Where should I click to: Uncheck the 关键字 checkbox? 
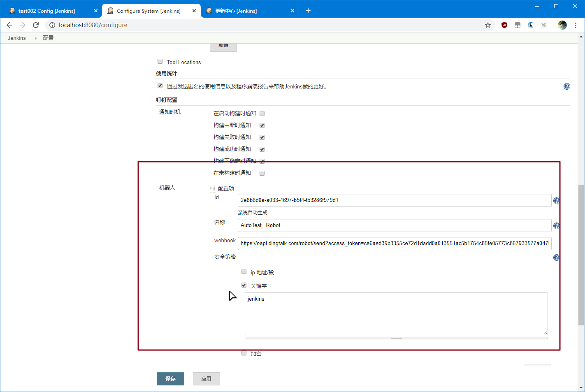click(244, 285)
